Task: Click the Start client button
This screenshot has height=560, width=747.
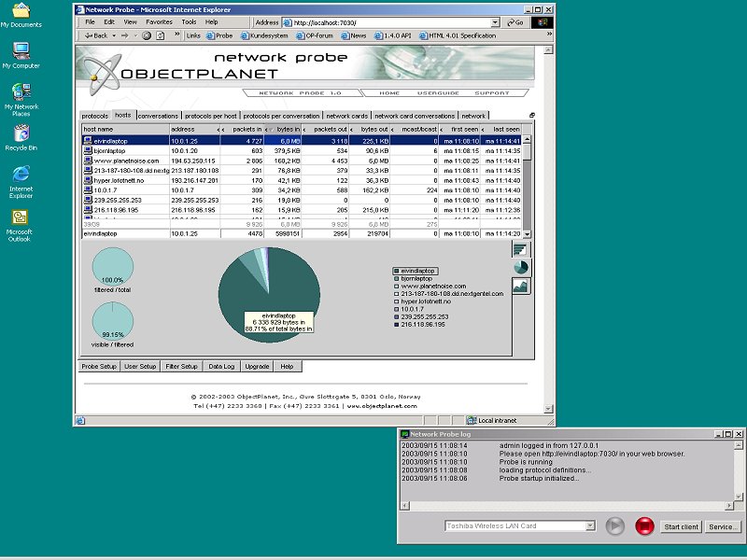Action: pos(681,526)
